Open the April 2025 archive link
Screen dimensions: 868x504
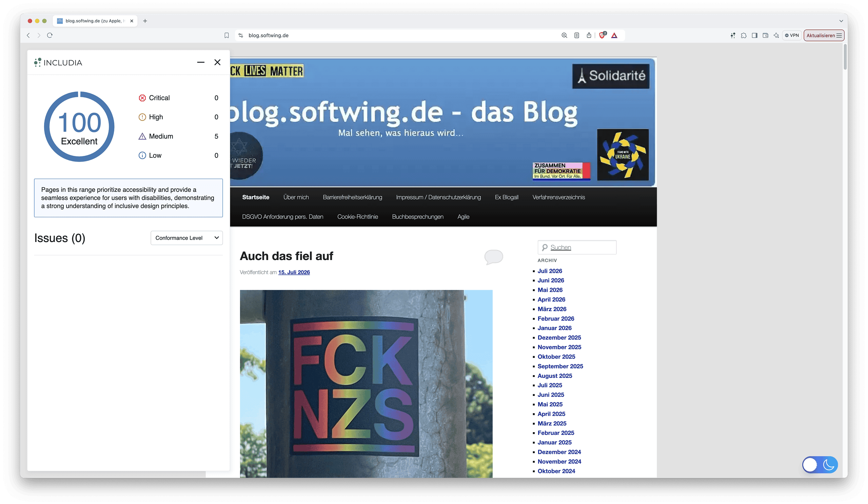click(551, 414)
